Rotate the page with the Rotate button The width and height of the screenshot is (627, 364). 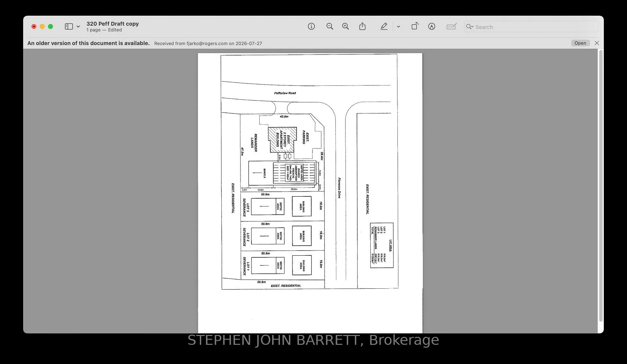click(415, 26)
